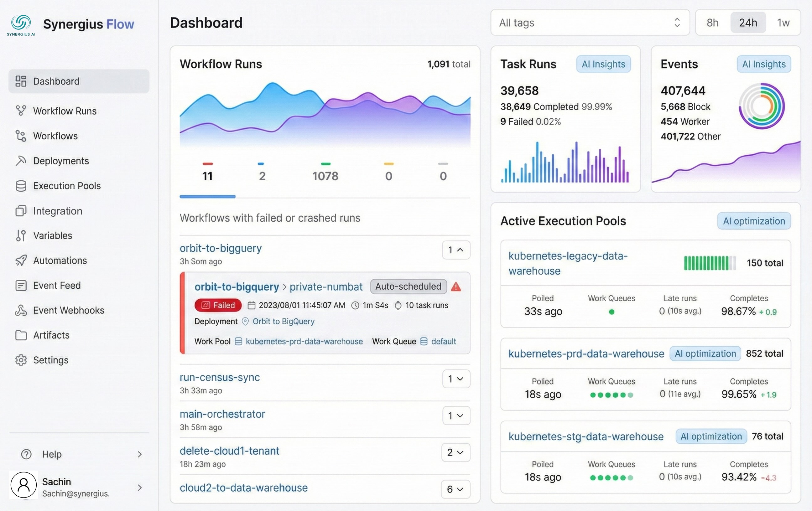Open the All tags dropdown
The width and height of the screenshot is (812, 511).
tap(590, 23)
